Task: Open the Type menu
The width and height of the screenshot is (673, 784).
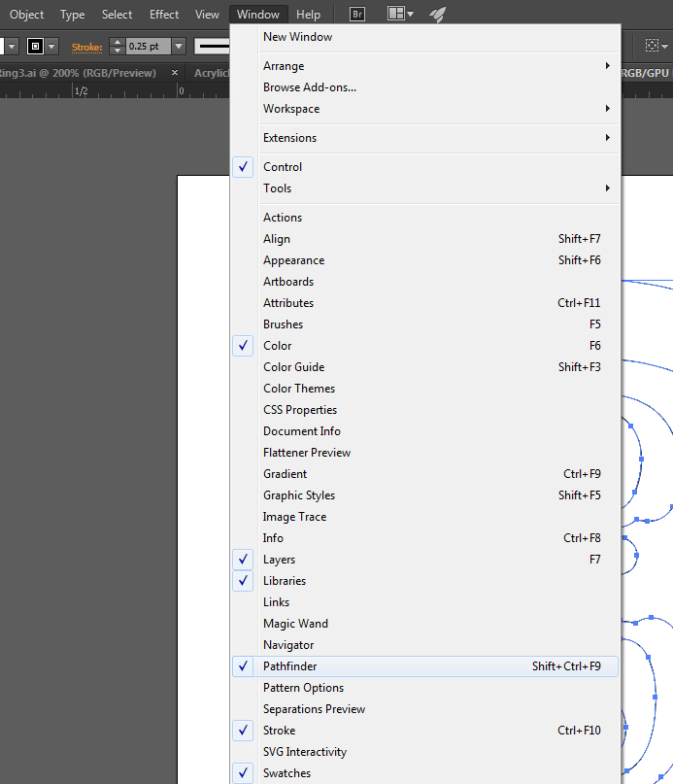Action: point(73,15)
